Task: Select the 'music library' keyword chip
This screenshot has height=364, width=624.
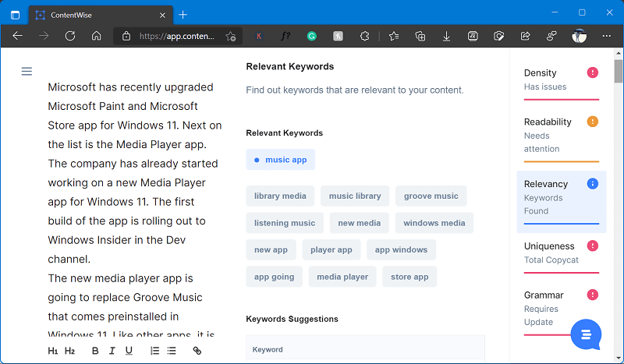Action: click(x=355, y=196)
